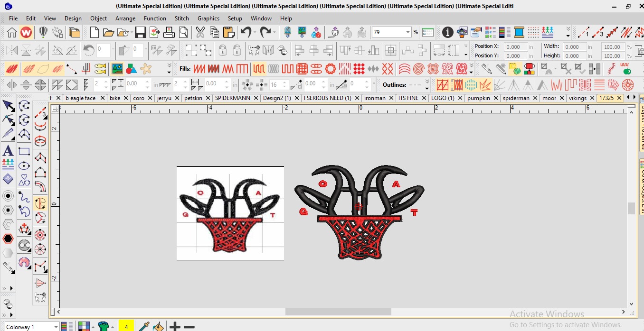Switch to the vikings design tab

click(578, 98)
